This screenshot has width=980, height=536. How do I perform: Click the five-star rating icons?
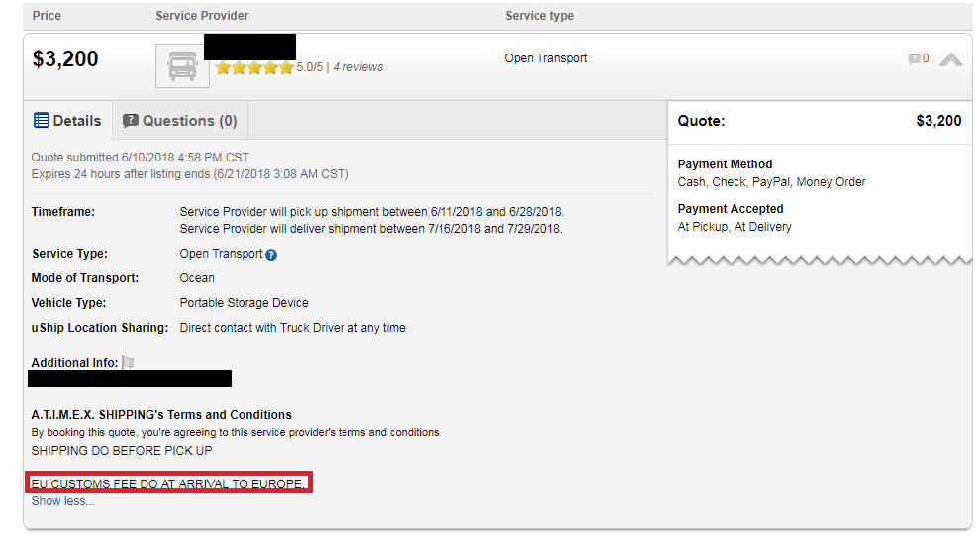[254, 67]
